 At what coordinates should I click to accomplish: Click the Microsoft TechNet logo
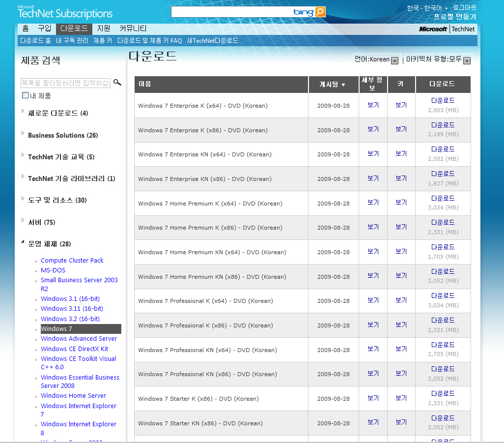[x=447, y=29]
